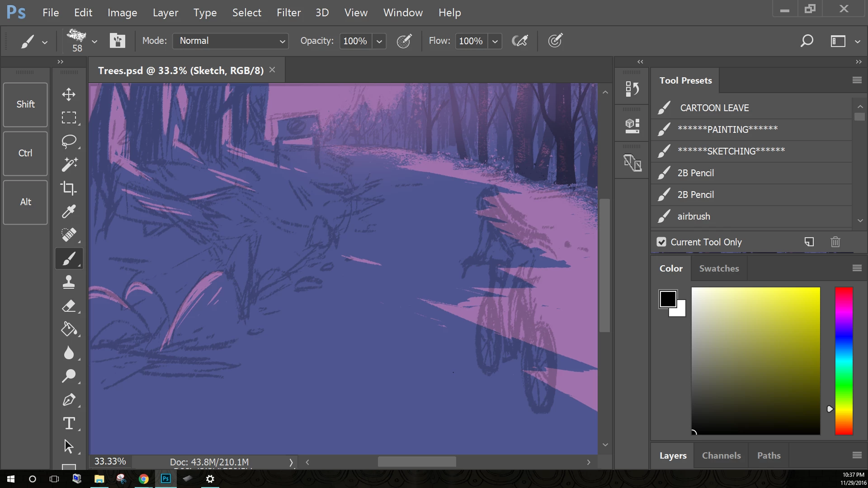Select the Type tool
This screenshot has width=868, height=488.
[x=69, y=423]
